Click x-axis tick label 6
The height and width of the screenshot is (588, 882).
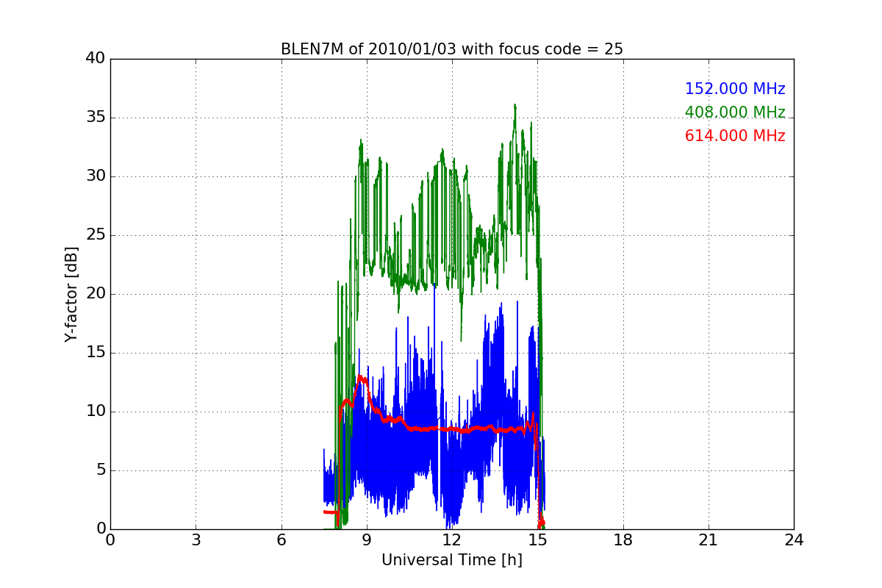[x=282, y=540]
